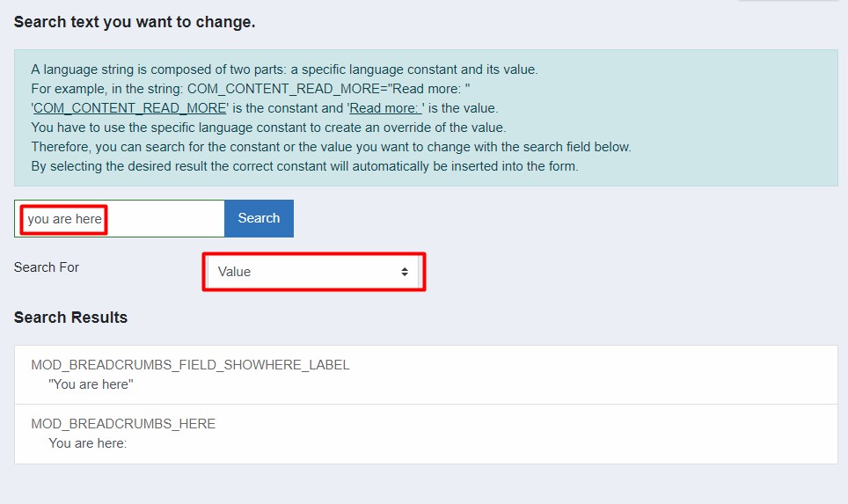
Task: Click the blue Search button
Action: (259, 218)
